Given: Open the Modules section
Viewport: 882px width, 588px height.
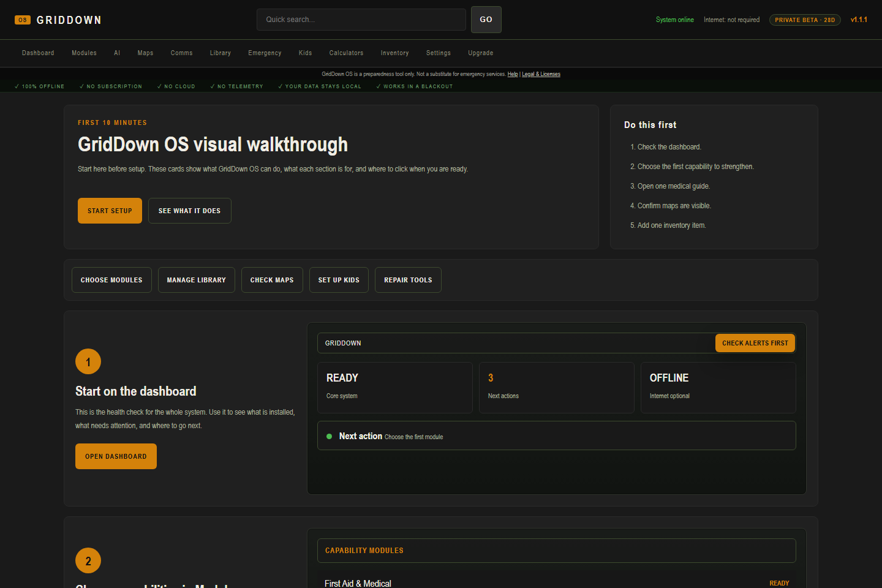Looking at the screenshot, I should [x=84, y=53].
